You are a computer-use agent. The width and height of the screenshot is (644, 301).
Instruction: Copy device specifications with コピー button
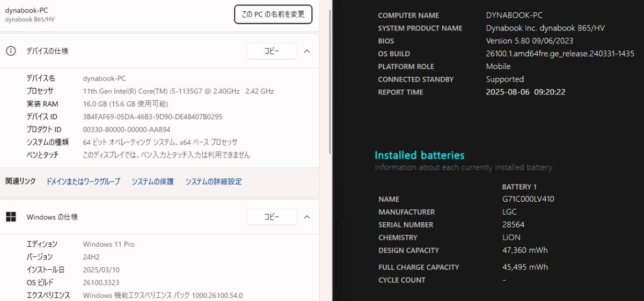pyautogui.click(x=272, y=51)
